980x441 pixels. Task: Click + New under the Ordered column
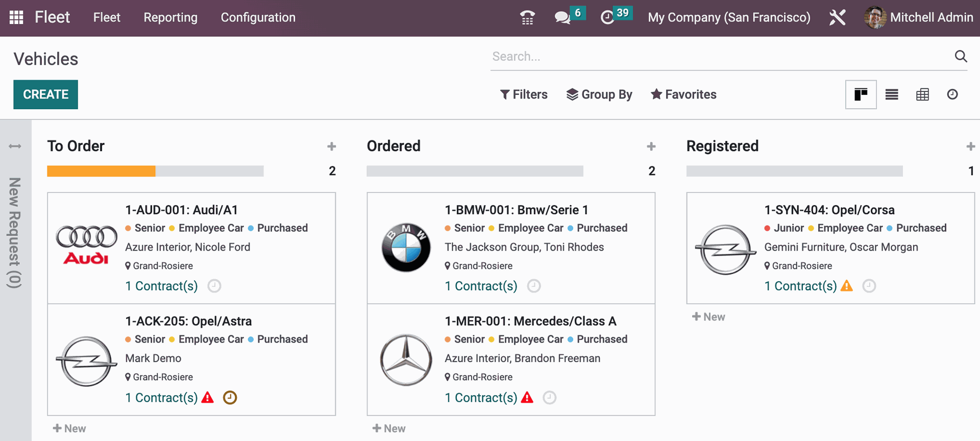point(389,429)
